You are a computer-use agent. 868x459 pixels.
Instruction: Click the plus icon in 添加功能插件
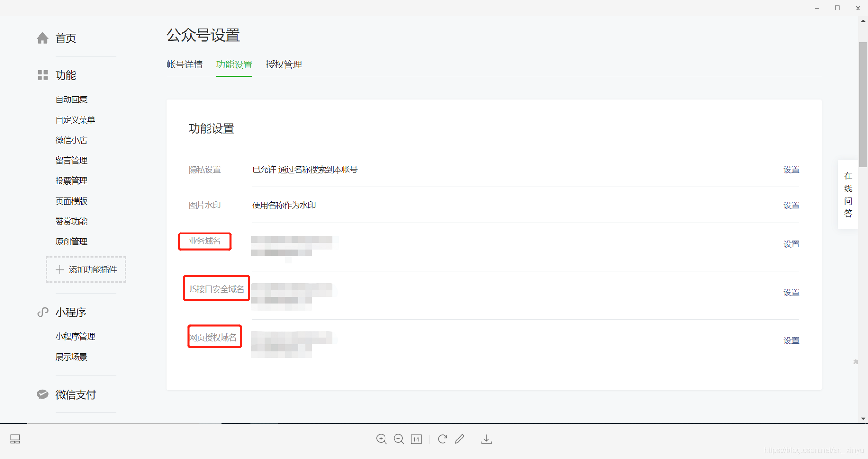tap(59, 270)
